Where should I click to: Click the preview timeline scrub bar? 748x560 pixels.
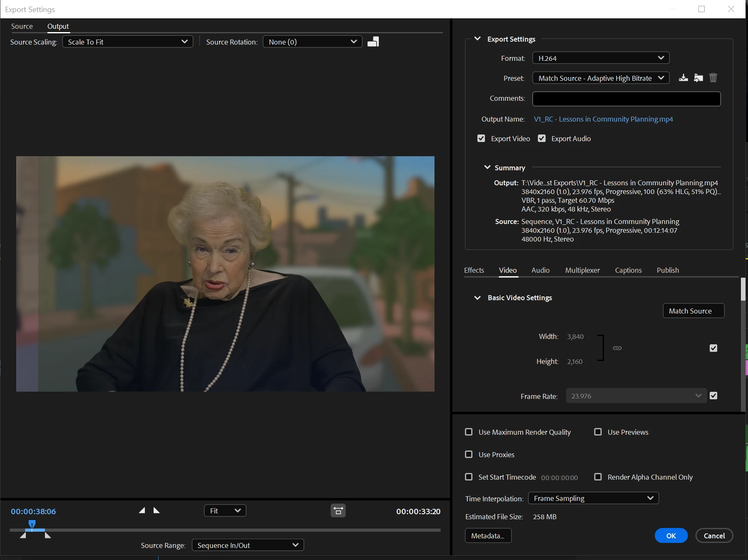(x=225, y=530)
